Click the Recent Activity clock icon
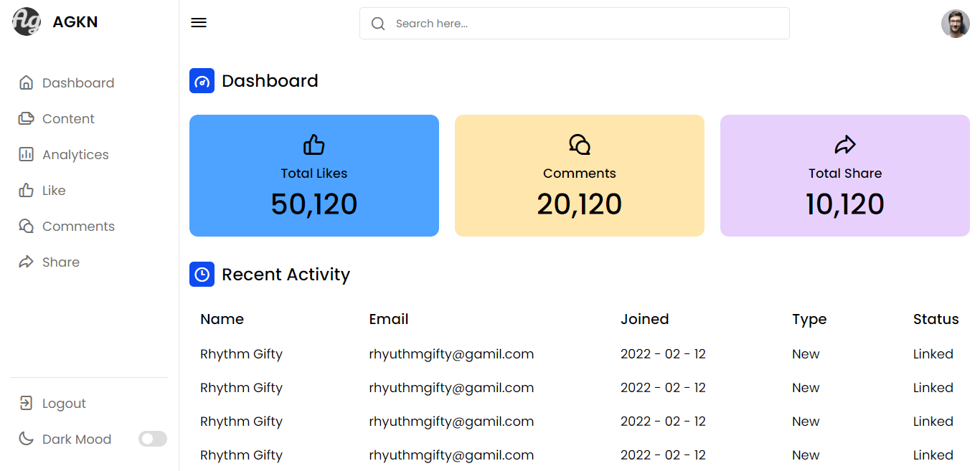 click(202, 274)
